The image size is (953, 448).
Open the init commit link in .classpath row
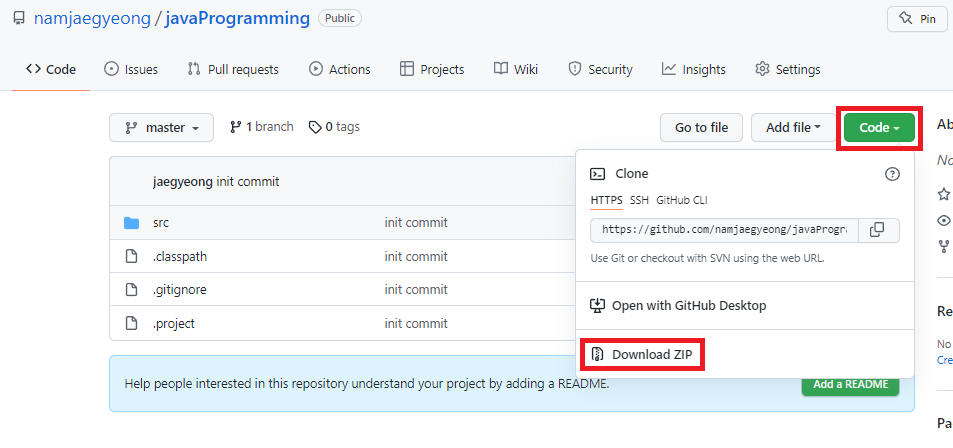click(416, 257)
